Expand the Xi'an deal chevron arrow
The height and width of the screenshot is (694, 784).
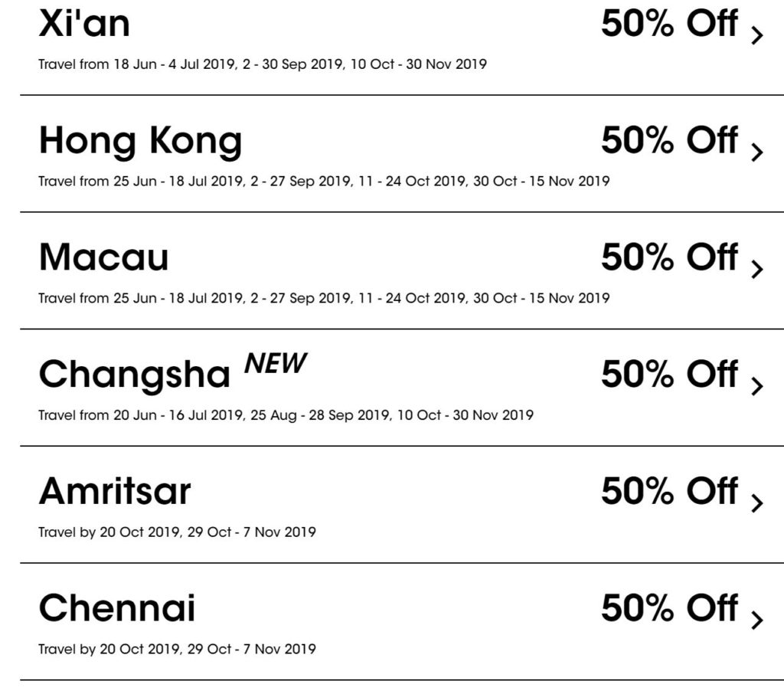pyautogui.click(x=757, y=35)
